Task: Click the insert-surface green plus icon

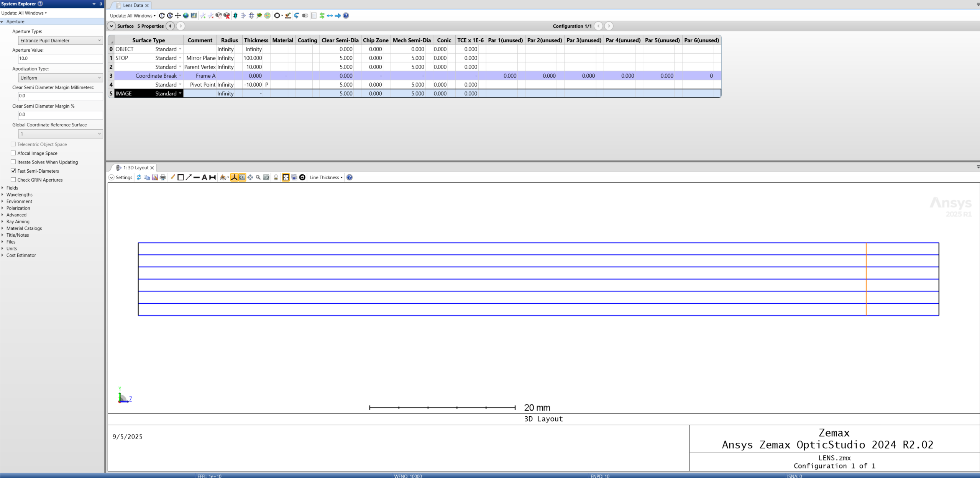Action: (x=203, y=16)
